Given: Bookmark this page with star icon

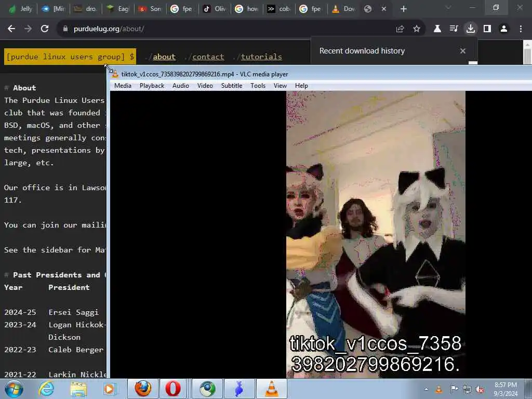Looking at the screenshot, I should click(x=417, y=29).
